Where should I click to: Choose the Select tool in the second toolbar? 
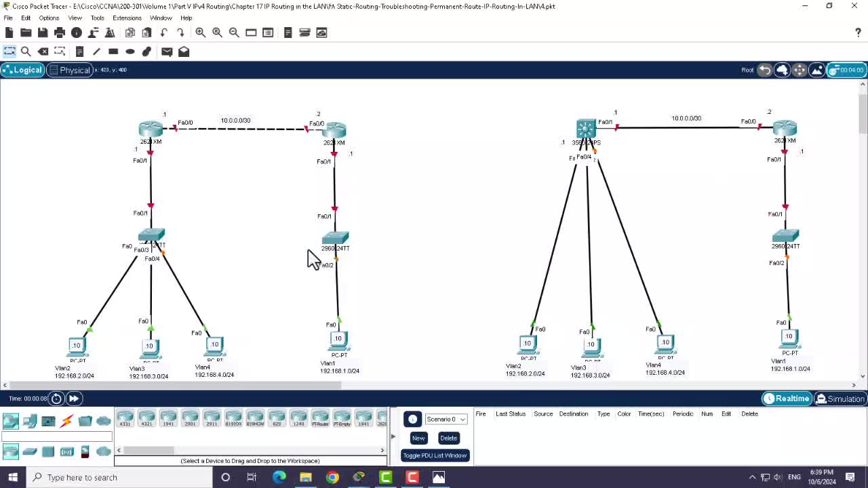click(x=9, y=52)
